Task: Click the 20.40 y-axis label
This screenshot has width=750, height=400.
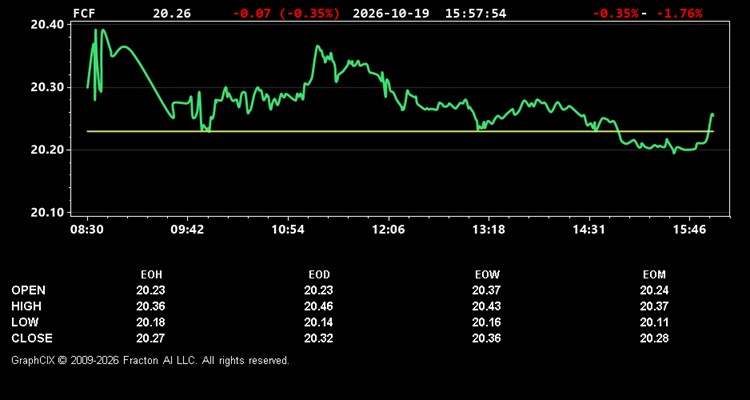Action: 47,25
